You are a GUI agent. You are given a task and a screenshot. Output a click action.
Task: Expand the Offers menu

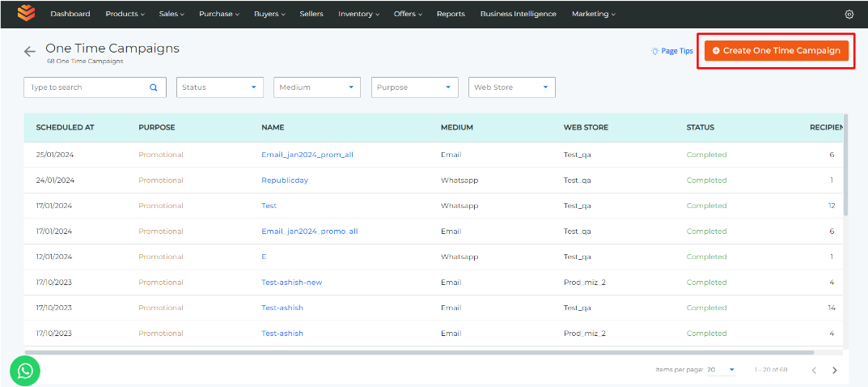408,14
